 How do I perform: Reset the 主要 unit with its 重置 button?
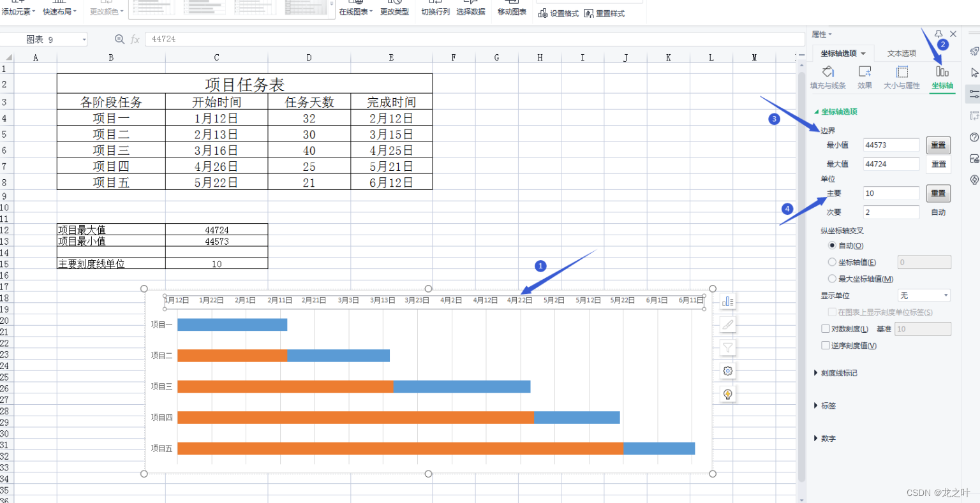coord(939,193)
